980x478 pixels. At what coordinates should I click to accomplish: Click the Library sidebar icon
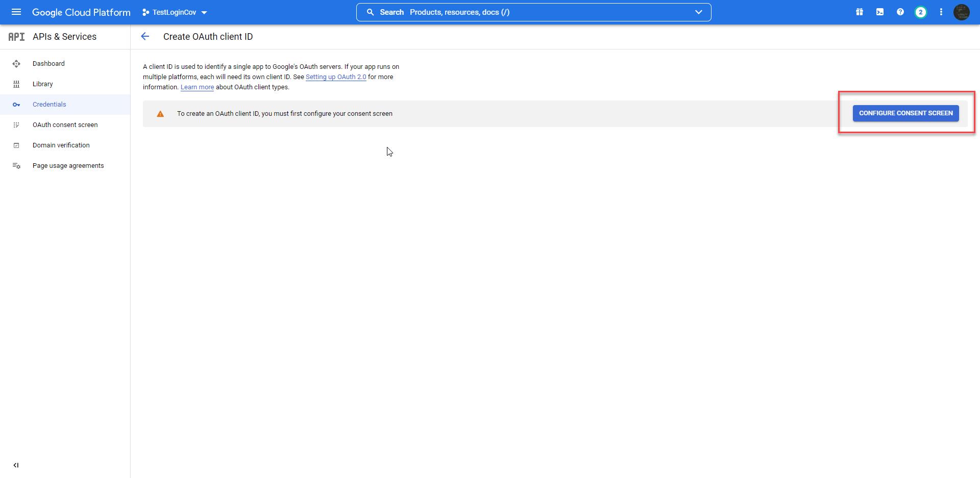tap(16, 84)
